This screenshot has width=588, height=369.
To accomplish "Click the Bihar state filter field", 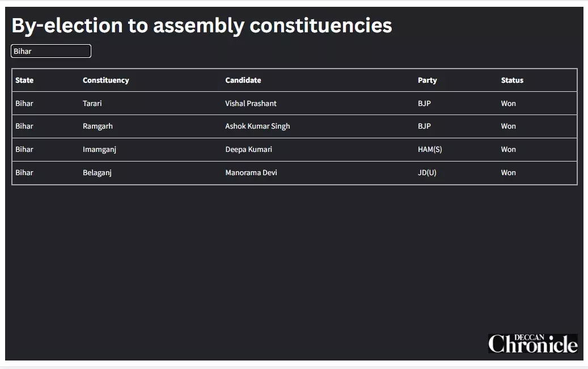I will coord(50,51).
